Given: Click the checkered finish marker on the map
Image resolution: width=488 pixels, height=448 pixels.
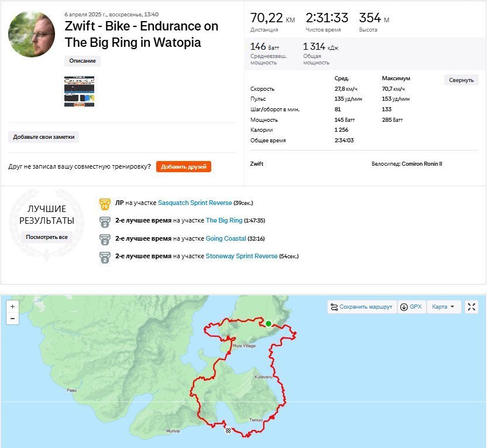Looking at the screenshot, I should point(228,430).
